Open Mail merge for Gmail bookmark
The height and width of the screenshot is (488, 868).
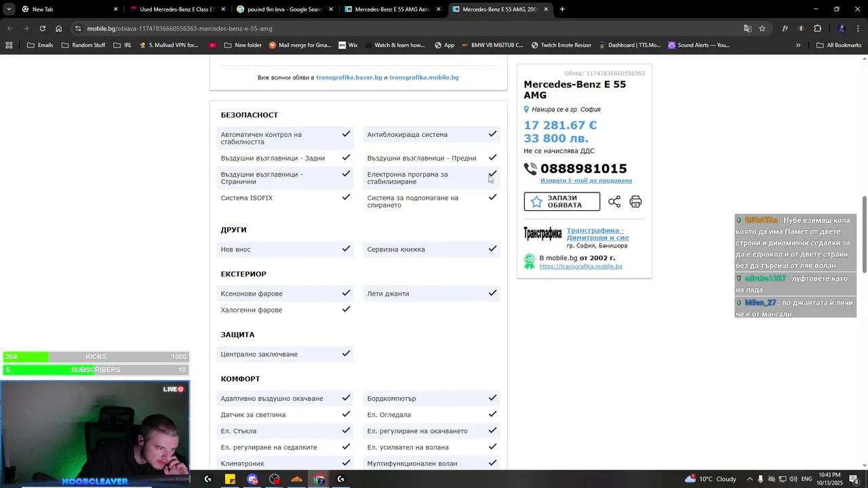point(300,45)
